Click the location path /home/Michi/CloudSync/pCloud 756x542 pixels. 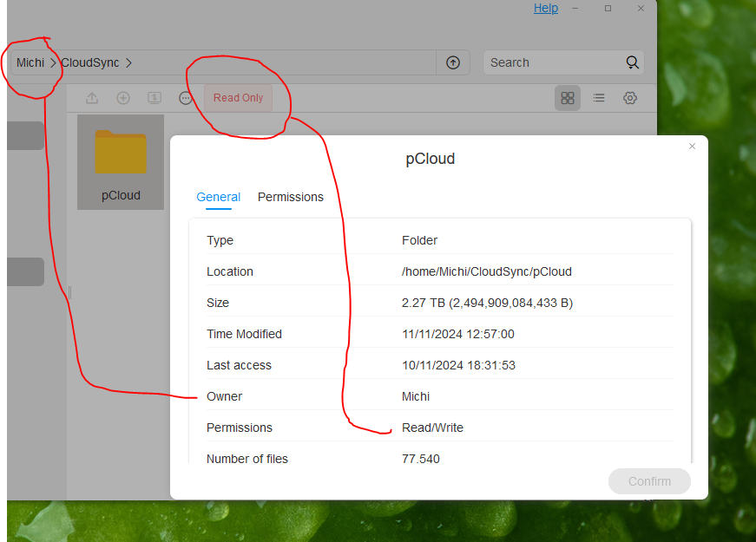486,271
